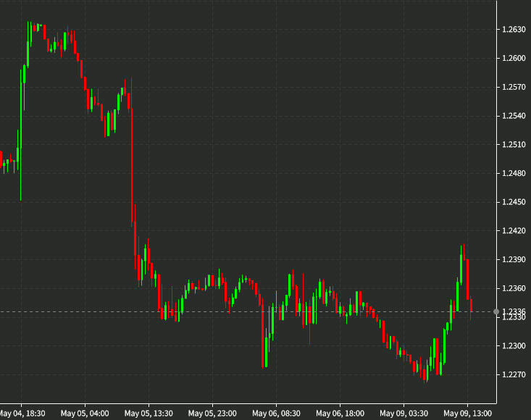The height and width of the screenshot is (420, 531).
Task: Select the last red candle at the chart's right edge
Action: (471, 306)
